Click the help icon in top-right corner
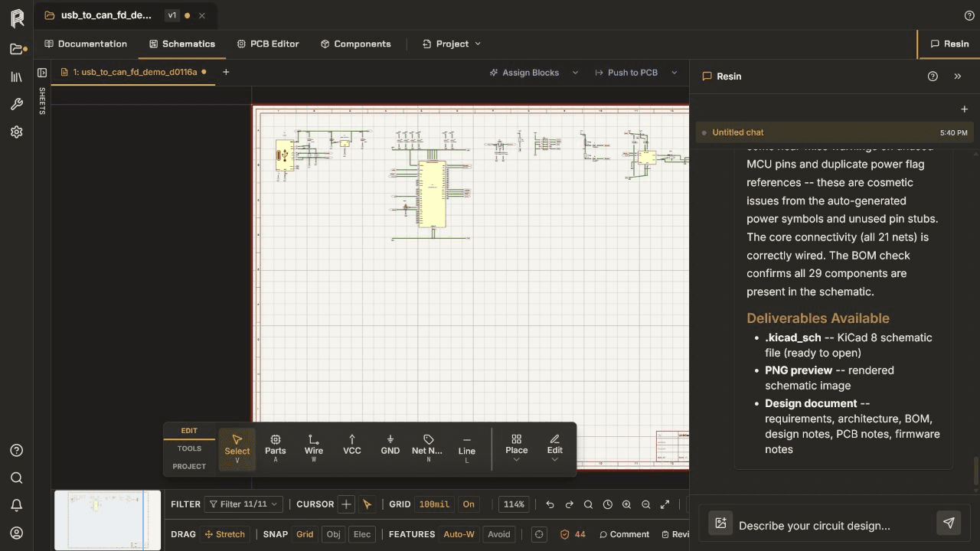The width and height of the screenshot is (980, 551). coord(969,15)
